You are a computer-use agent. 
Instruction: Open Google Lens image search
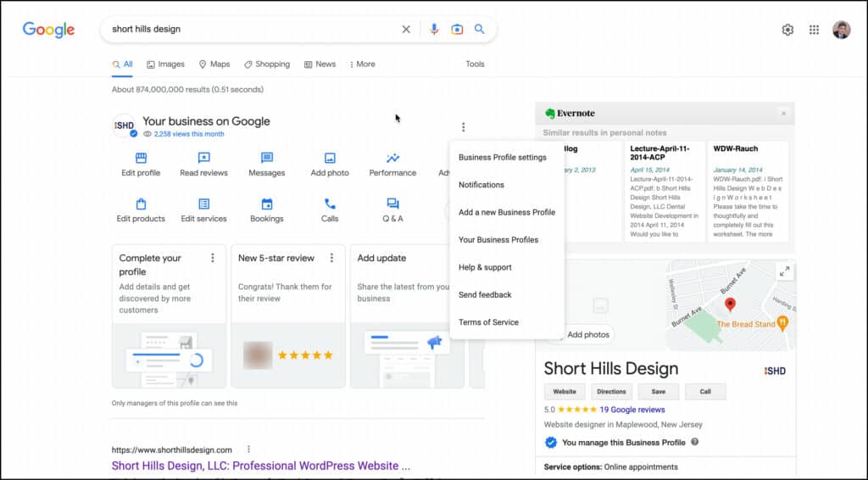point(457,30)
